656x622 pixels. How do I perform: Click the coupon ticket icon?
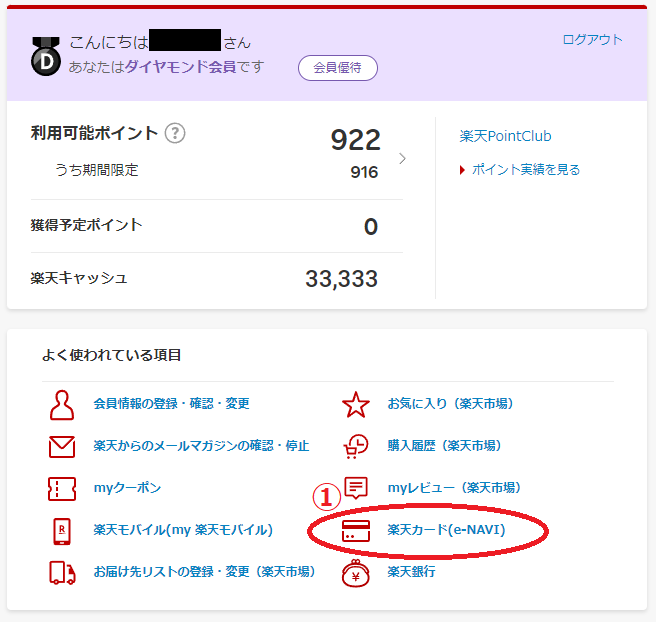[62, 489]
